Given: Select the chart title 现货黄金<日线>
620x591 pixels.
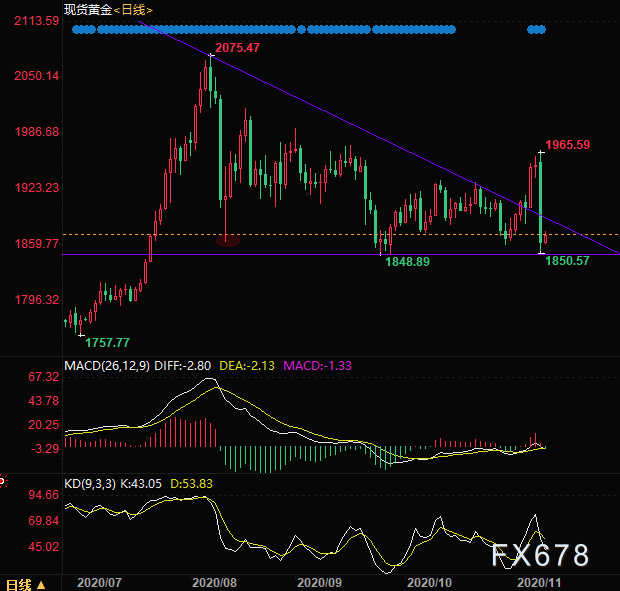Looking at the screenshot, I should (108, 10).
